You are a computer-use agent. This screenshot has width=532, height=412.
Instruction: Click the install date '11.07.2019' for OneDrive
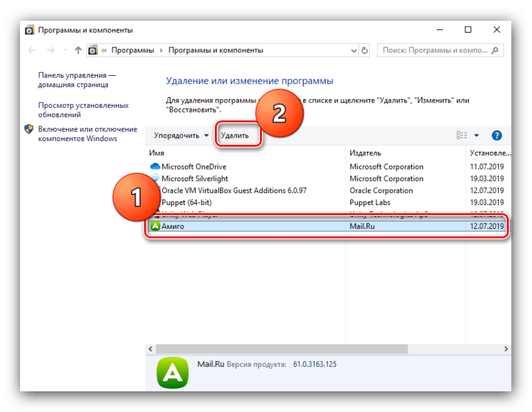[x=487, y=167]
